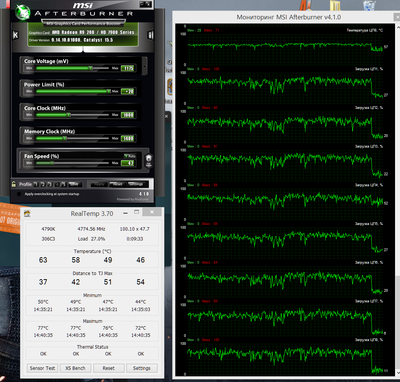Click the Memory Clock value field
400x382 pixels.
pyautogui.click(x=128, y=138)
